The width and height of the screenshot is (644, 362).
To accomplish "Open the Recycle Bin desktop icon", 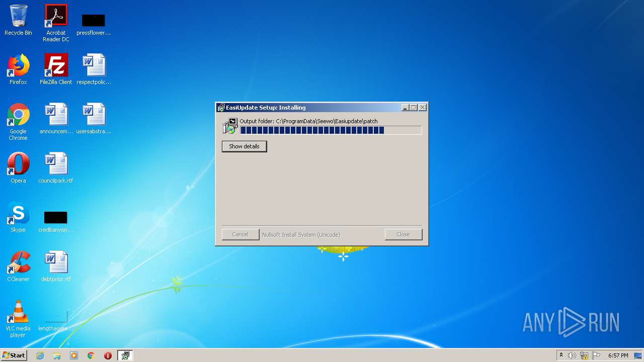I will 18,20.
